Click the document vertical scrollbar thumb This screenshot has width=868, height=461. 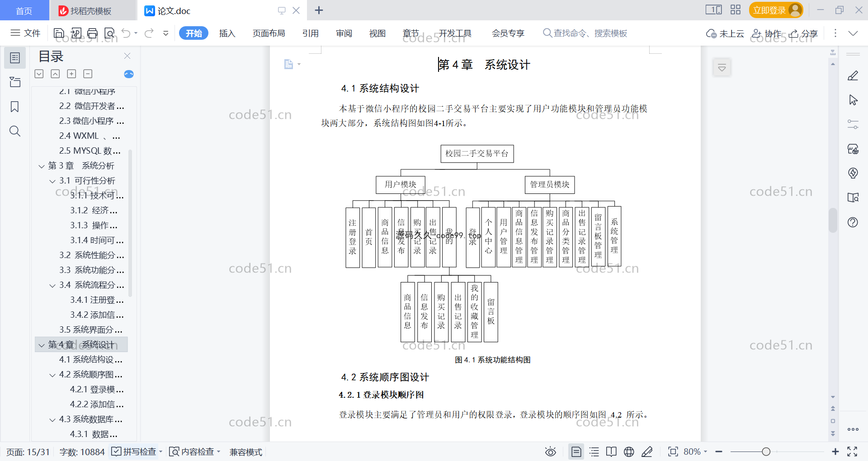[833, 220]
